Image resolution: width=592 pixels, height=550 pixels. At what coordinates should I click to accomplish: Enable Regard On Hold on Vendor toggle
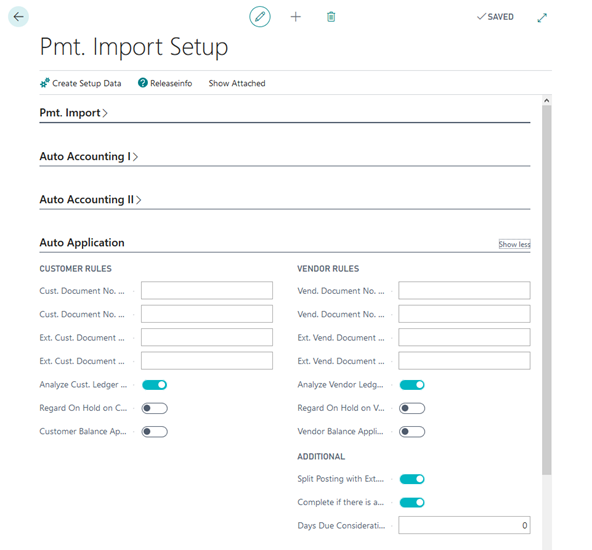pyautogui.click(x=412, y=408)
